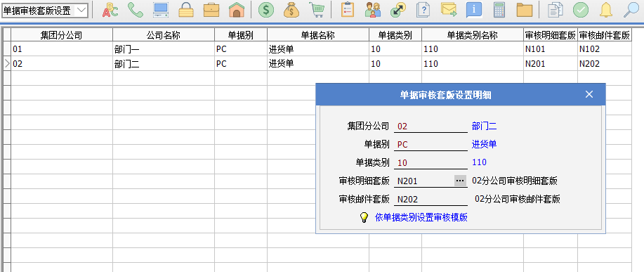
Task: Click the calculator icon
Action: (499, 10)
